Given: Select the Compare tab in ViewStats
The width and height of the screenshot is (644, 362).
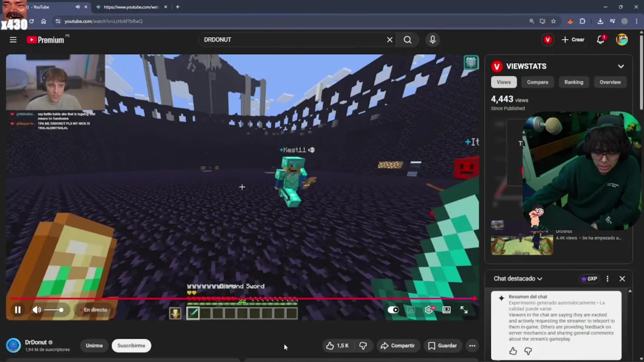Looking at the screenshot, I should click(537, 82).
